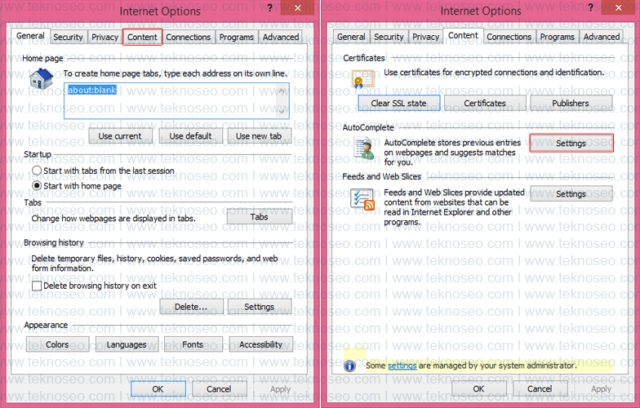The image size is (640, 408).
Task: Click the Delete... browsing history button
Action: tap(191, 306)
